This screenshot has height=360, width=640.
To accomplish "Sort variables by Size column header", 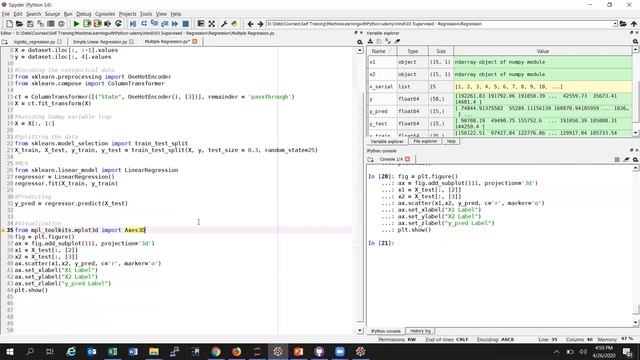I will coord(441,51).
